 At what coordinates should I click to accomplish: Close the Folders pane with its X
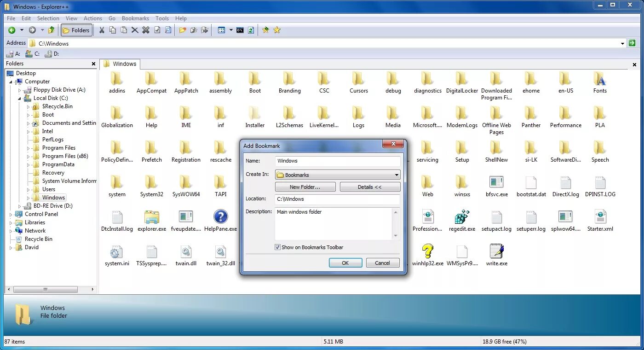tap(93, 64)
